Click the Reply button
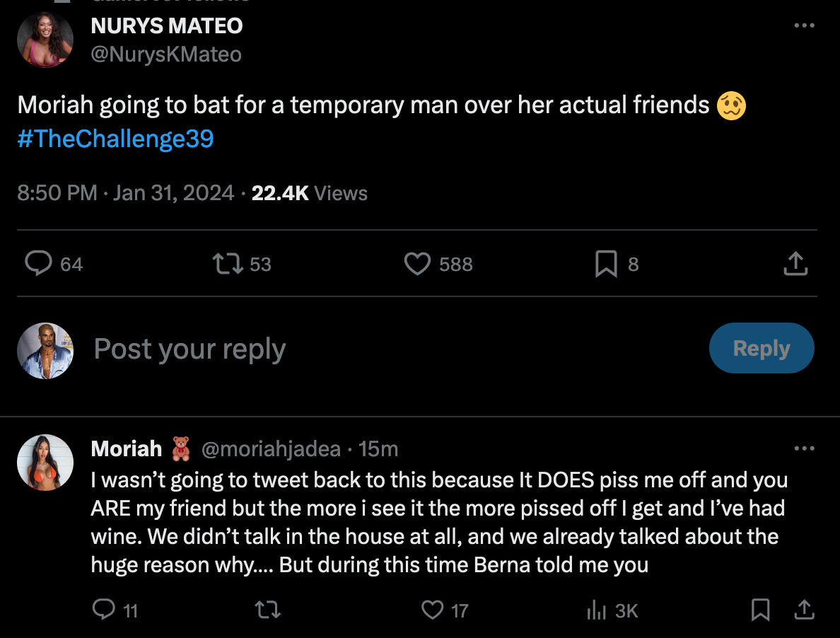Image resolution: width=840 pixels, height=638 pixels. coord(762,348)
